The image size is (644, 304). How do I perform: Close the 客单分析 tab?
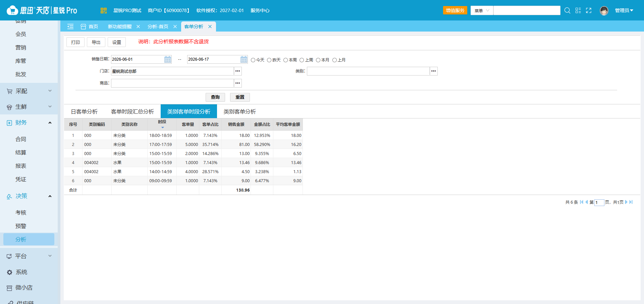210,27
